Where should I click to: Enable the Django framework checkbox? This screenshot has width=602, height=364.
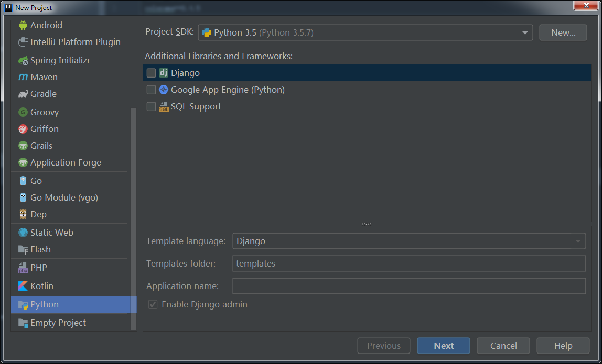tap(151, 73)
